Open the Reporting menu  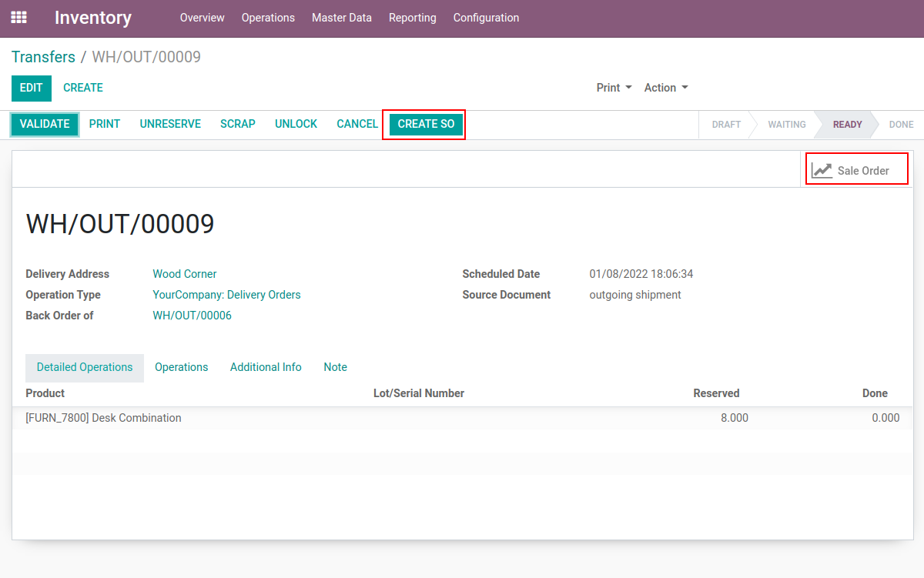click(x=412, y=18)
